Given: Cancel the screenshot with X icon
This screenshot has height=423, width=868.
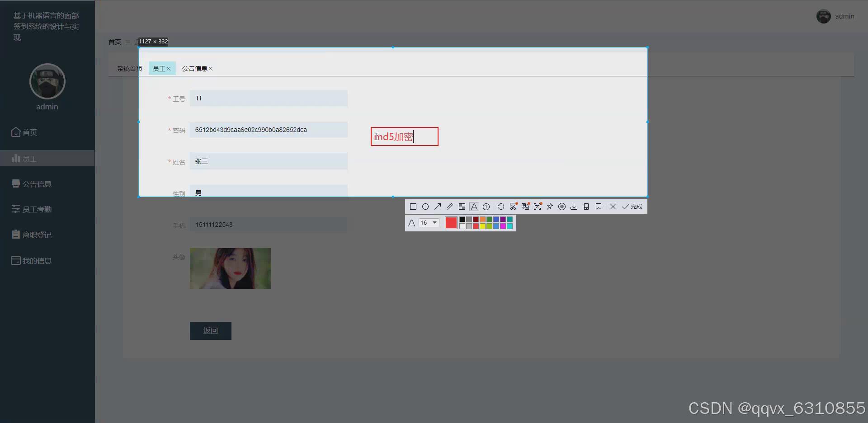Looking at the screenshot, I should [x=613, y=207].
